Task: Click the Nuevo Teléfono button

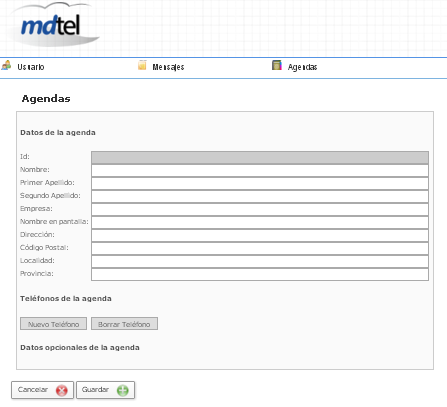Action: [x=53, y=324]
